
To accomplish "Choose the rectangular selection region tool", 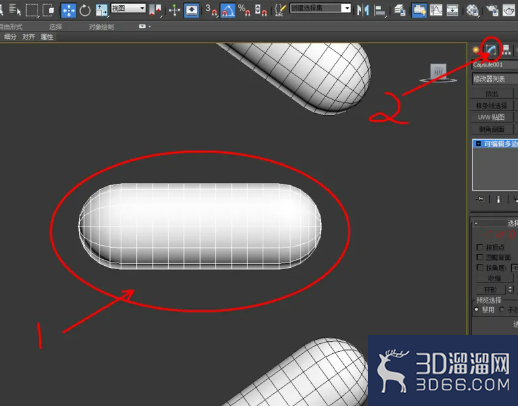I will click(x=32, y=10).
